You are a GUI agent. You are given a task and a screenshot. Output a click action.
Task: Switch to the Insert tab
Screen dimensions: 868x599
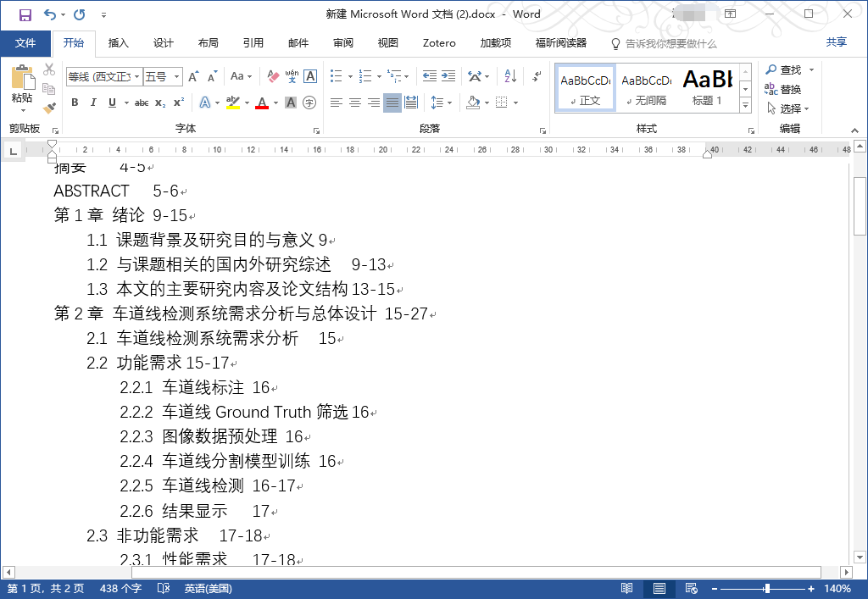coord(118,43)
